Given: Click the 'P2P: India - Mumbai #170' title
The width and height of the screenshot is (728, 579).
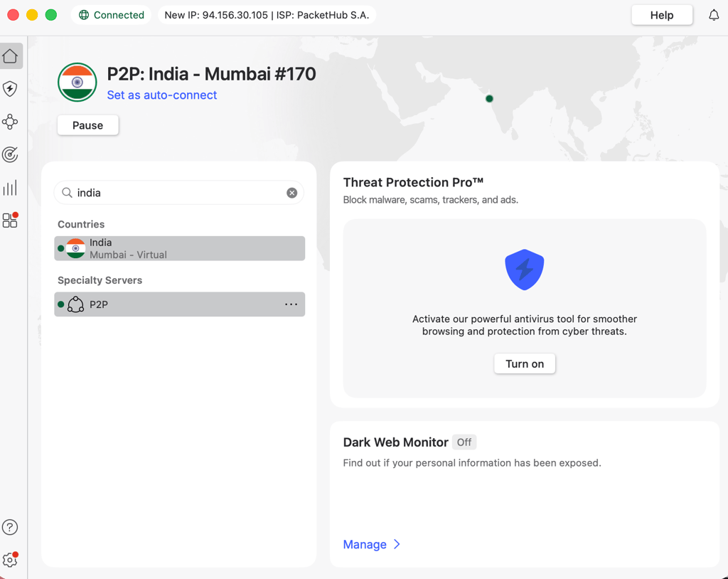Looking at the screenshot, I should (x=211, y=74).
